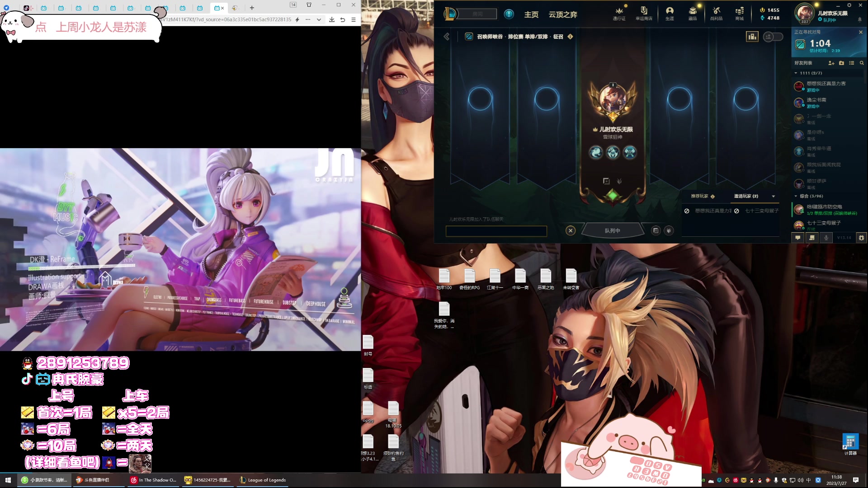Open the 地牢100 desktop file
Viewport: 868px width, 488px height.
(444, 278)
